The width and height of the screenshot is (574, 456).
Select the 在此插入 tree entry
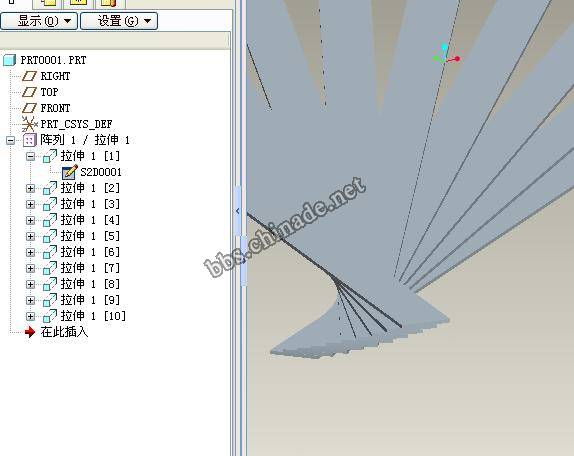[x=64, y=332]
